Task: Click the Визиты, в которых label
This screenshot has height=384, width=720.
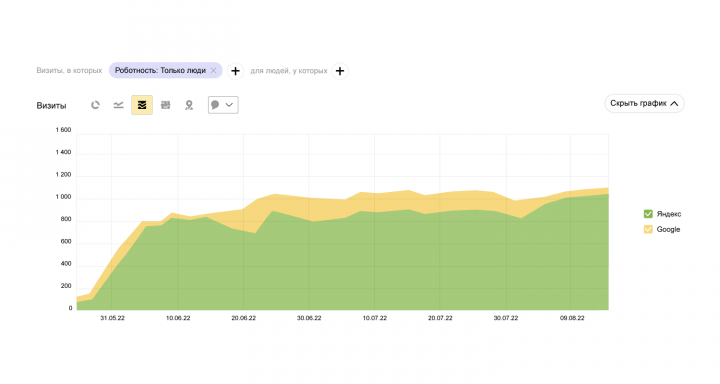Action: pos(69,70)
